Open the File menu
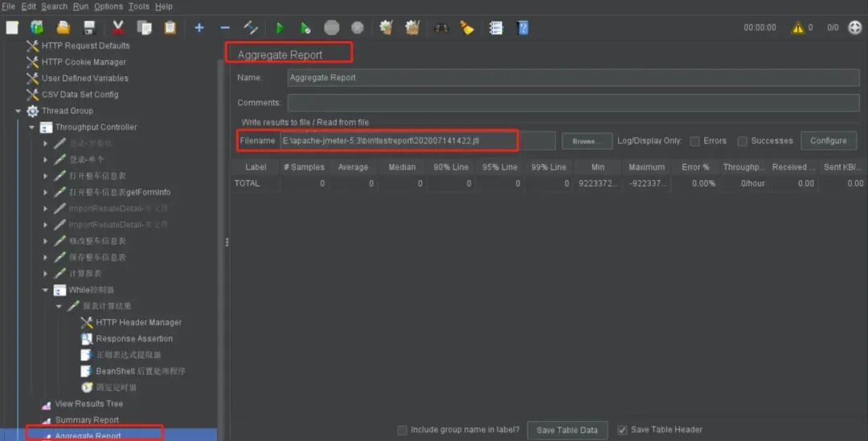 8,6
